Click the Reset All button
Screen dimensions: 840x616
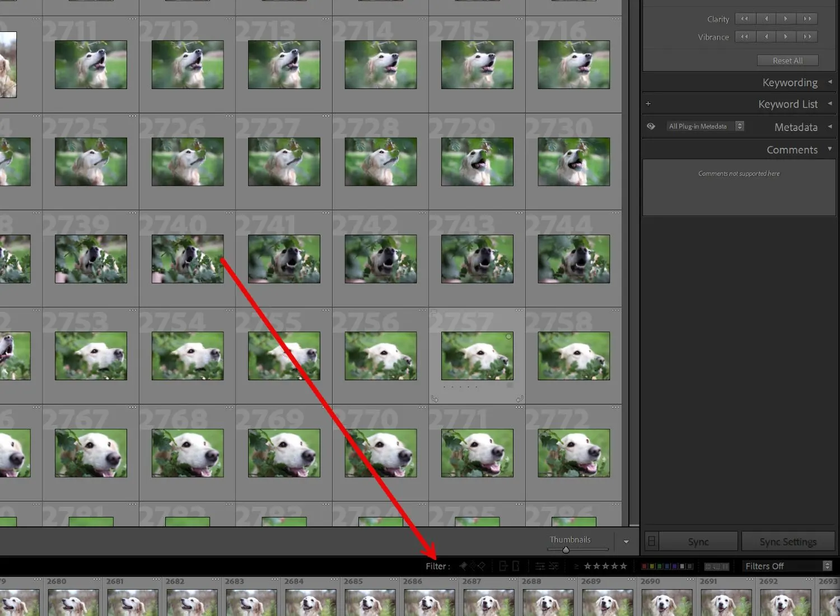pyautogui.click(x=787, y=60)
